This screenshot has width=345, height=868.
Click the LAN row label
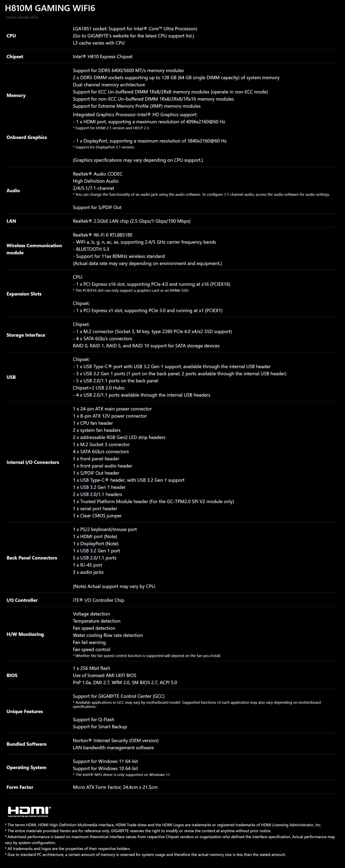pos(11,221)
